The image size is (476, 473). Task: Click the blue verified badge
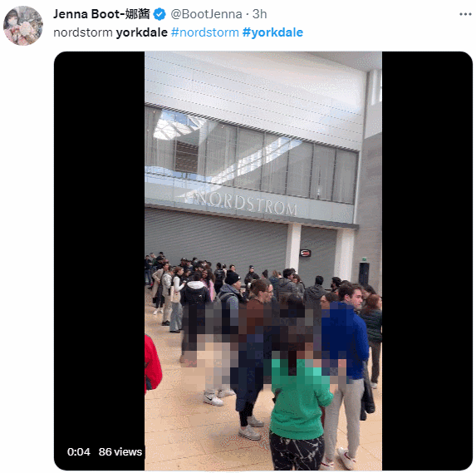coord(159,14)
